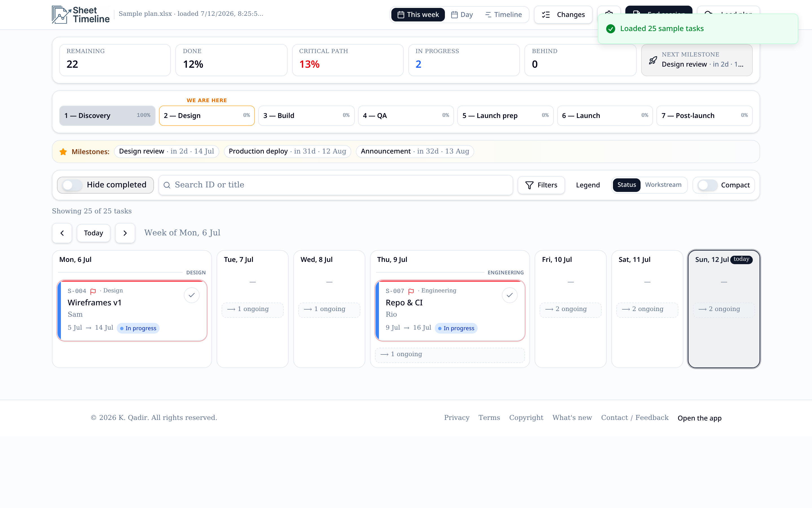Click the Open the app link

pyautogui.click(x=699, y=418)
